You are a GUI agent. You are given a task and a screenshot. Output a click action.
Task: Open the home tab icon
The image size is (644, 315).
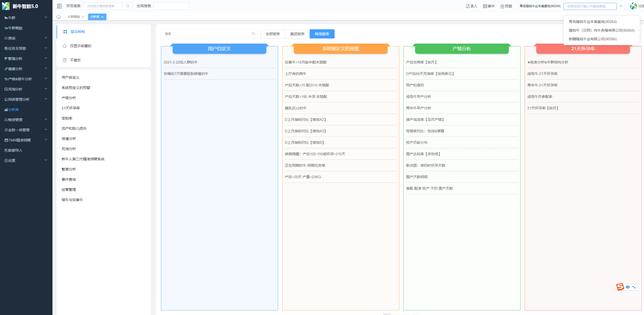pos(59,17)
